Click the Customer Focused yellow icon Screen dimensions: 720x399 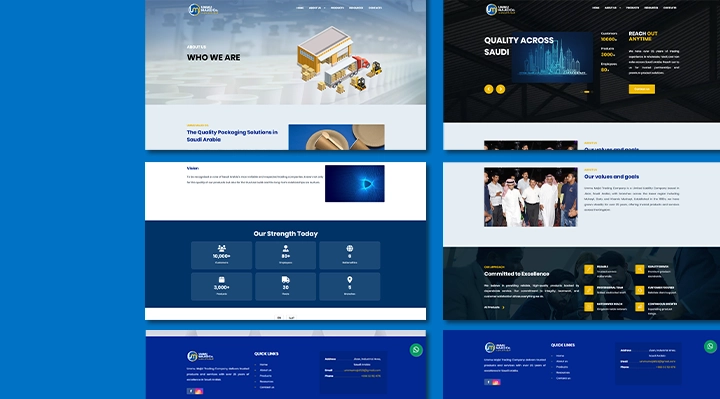pyautogui.click(x=640, y=290)
